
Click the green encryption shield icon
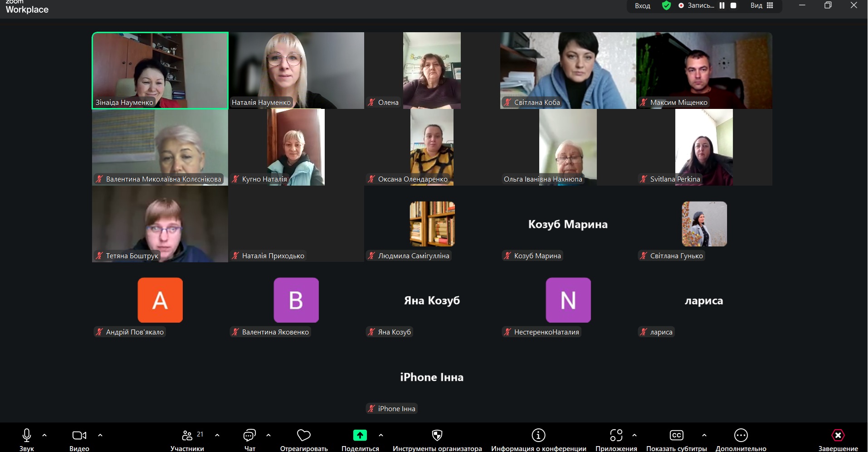[x=666, y=5]
